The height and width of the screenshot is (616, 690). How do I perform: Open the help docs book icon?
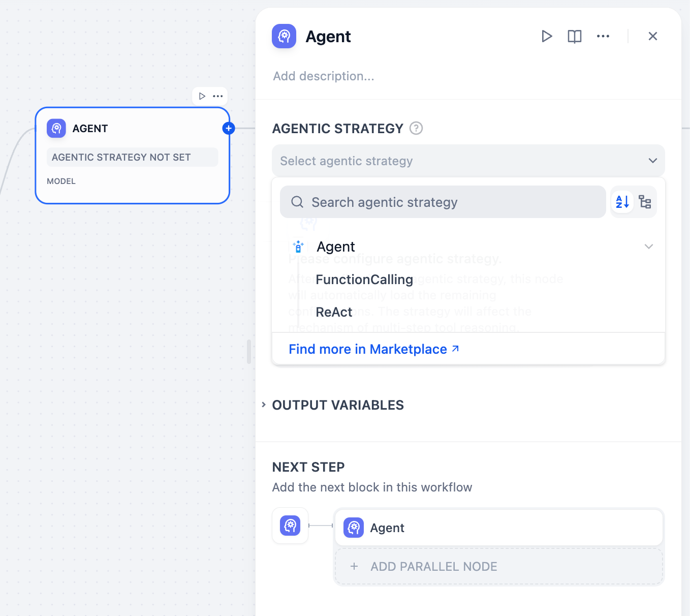pyautogui.click(x=574, y=36)
